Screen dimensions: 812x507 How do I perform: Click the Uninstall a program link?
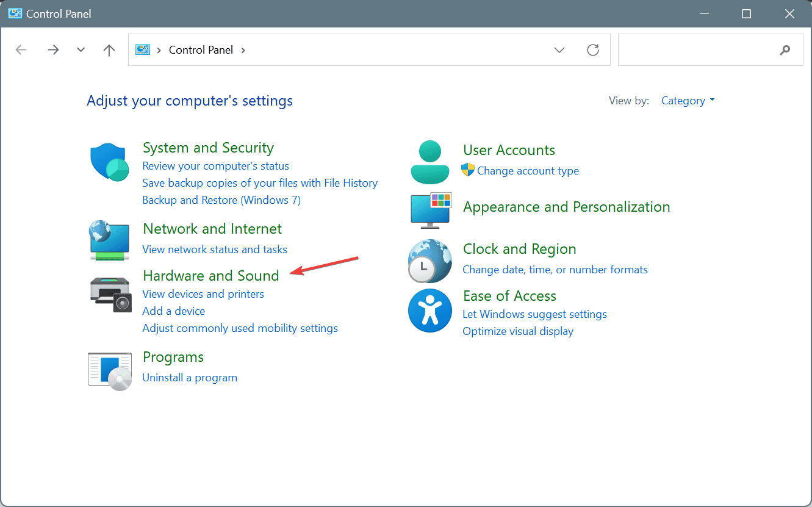[190, 378]
